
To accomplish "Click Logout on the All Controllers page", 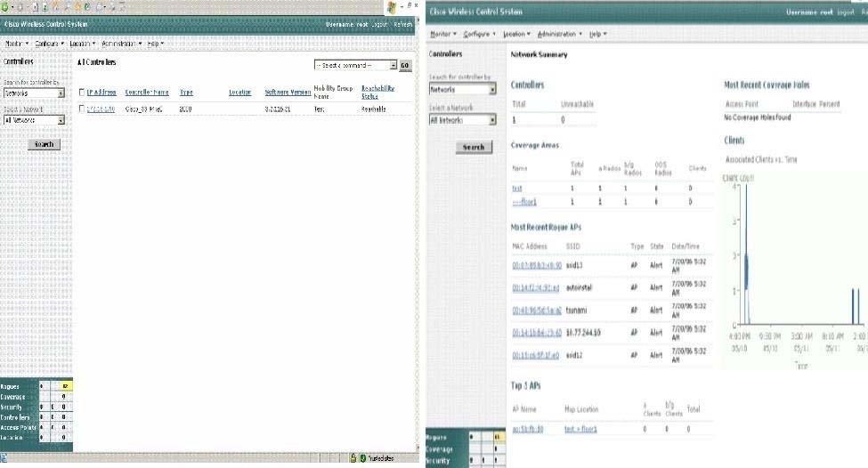I will 379,24.
